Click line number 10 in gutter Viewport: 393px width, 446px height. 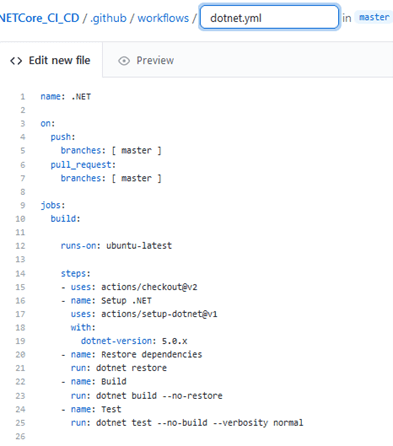20,219
